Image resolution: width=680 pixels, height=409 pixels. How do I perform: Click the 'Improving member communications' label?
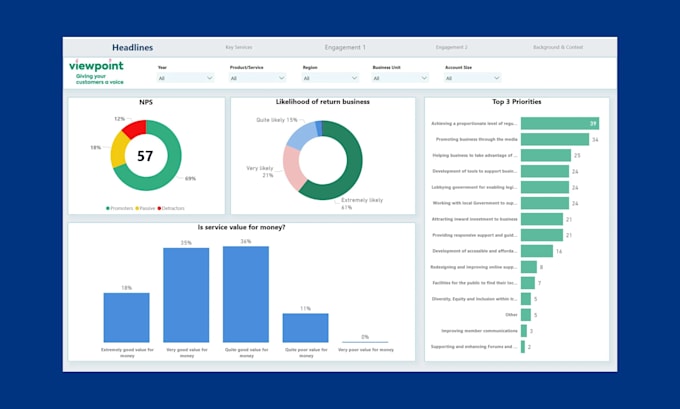(x=479, y=331)
